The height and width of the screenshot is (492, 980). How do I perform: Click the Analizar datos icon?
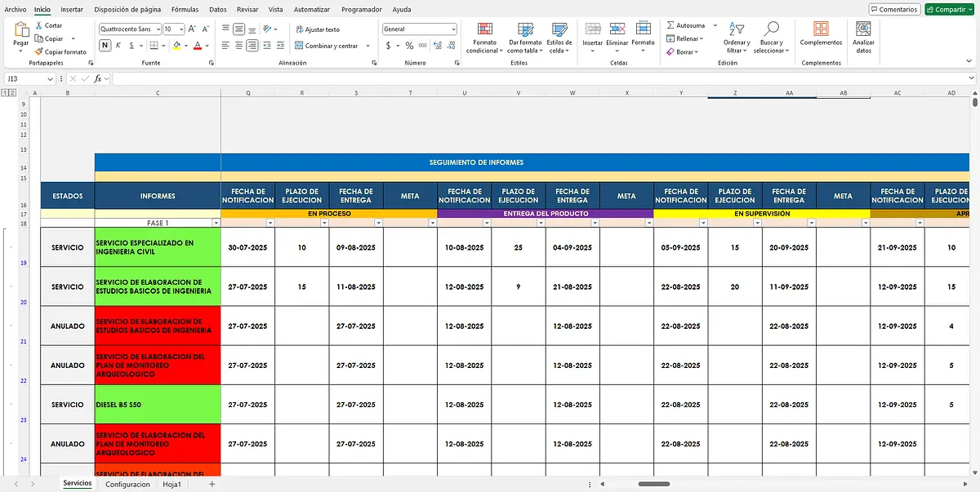863,28
